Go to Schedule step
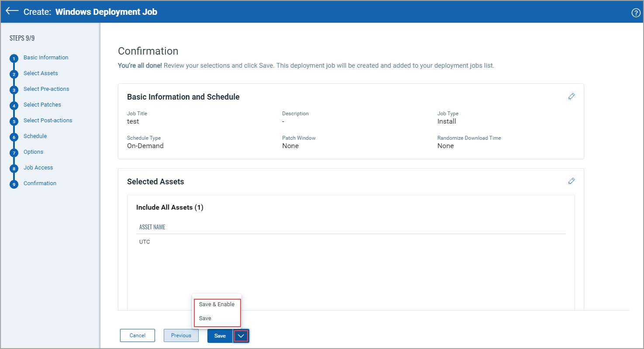644x349 pixels. click(35, 136)
